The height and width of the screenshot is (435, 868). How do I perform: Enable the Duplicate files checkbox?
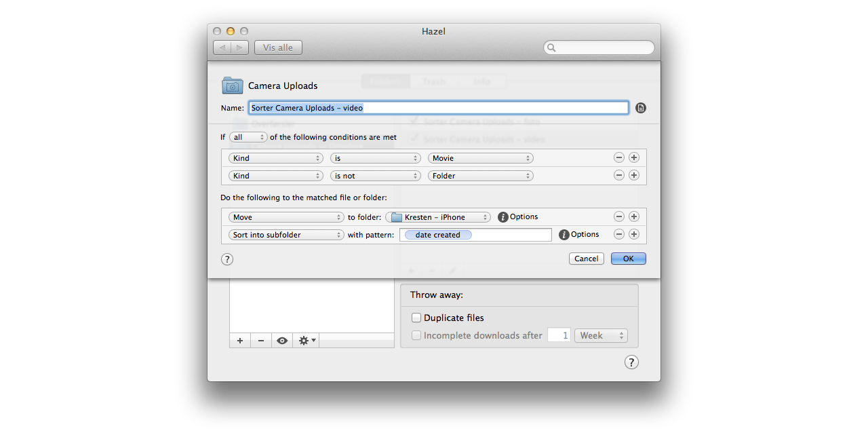(416, 318)
